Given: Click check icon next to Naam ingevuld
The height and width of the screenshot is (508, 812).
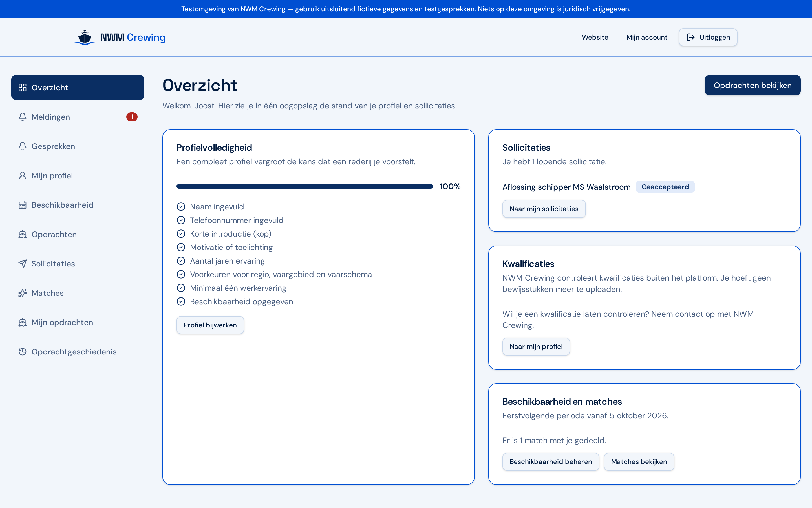Looking at the screenshot, I should (181, 207).
